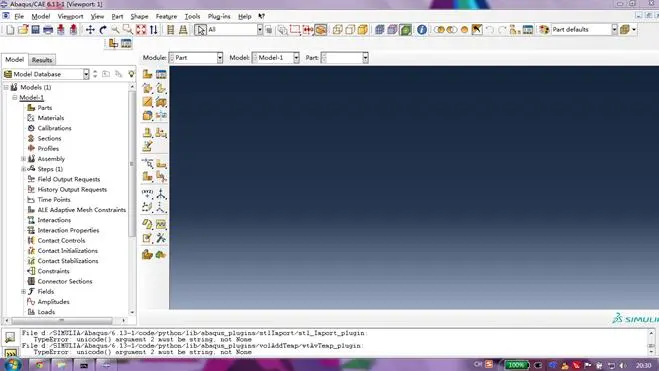Click the model tree vertical scrollbar
This screenshot has height=371, width=659.
point(132,164)
